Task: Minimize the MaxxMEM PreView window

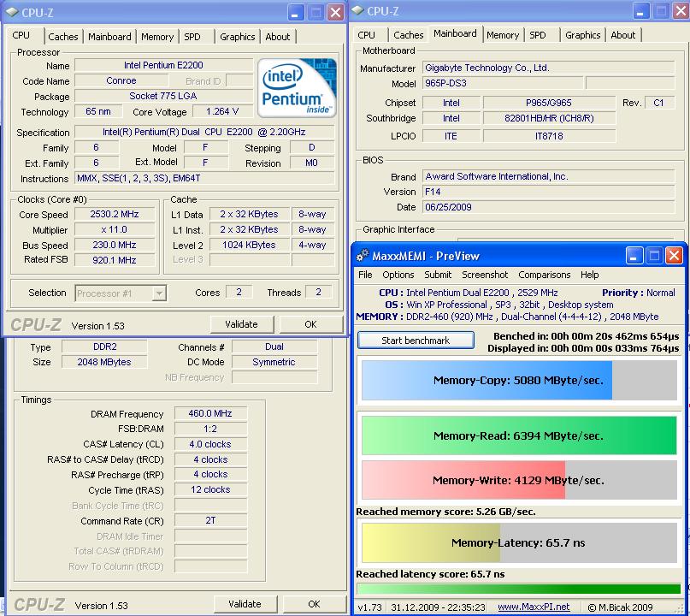Action: (634, 256)
